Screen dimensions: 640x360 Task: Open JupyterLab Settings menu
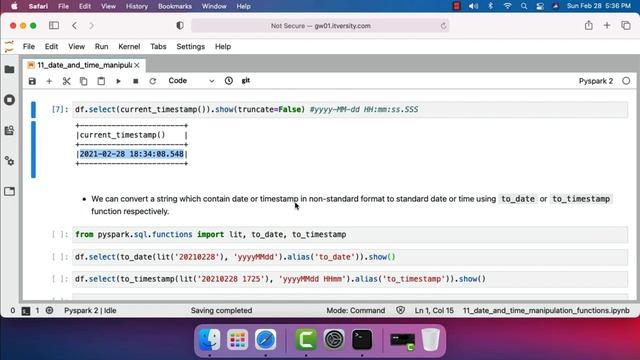tap(191, 47)
